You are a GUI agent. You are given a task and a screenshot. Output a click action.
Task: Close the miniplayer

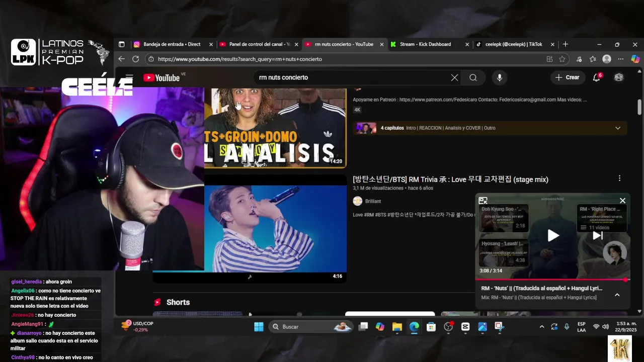(622, 201)
